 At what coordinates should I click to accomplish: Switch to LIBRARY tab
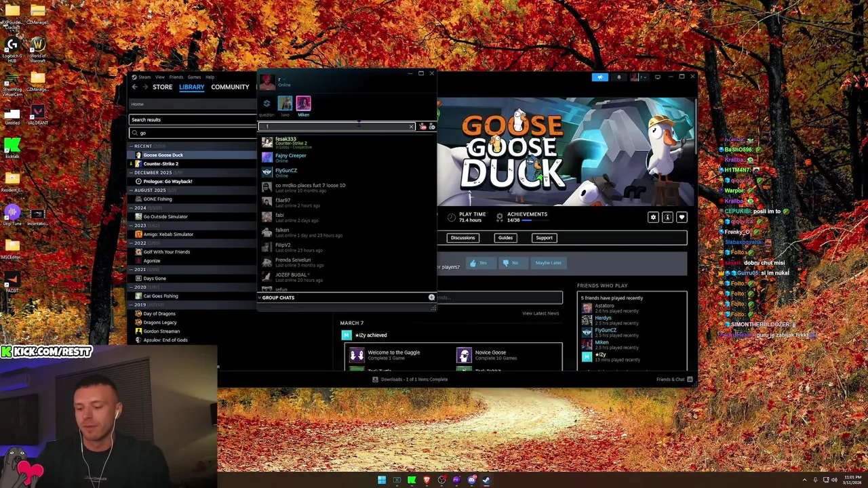pos(192,87)
